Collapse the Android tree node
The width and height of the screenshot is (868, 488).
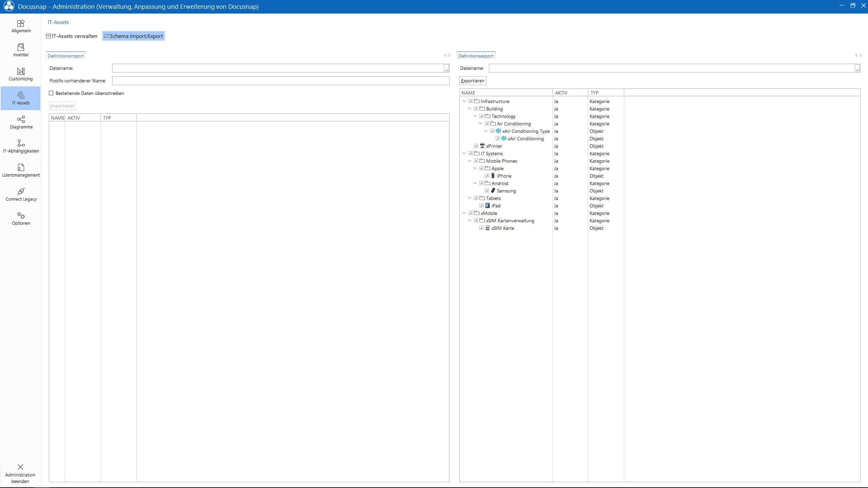(x=475, y=183)
